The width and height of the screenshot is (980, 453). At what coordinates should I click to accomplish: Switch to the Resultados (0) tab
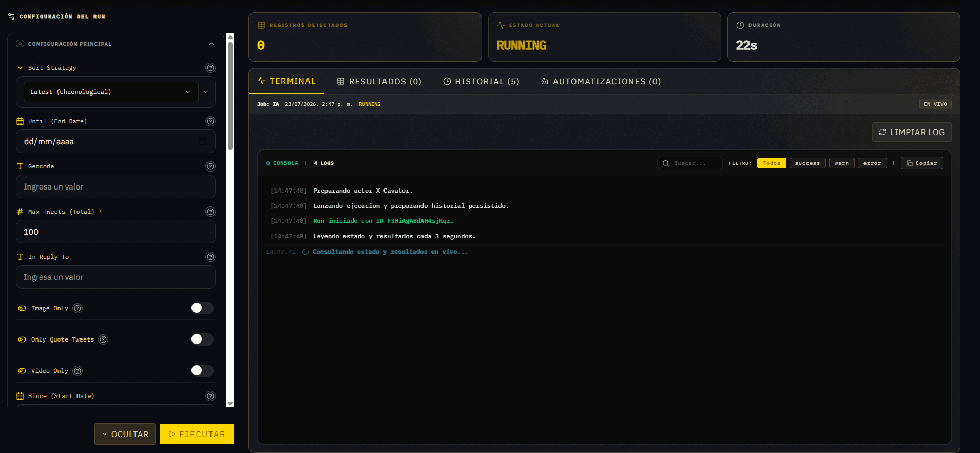pos(379,81)
